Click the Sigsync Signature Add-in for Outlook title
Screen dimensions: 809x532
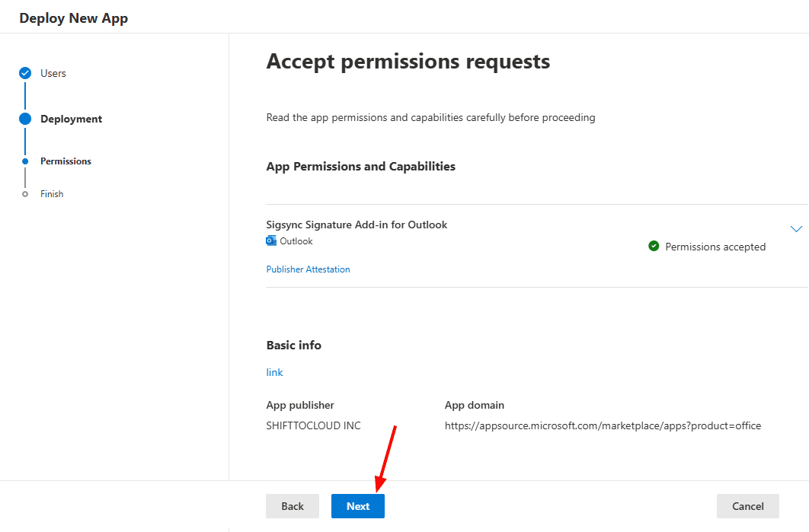357,225
